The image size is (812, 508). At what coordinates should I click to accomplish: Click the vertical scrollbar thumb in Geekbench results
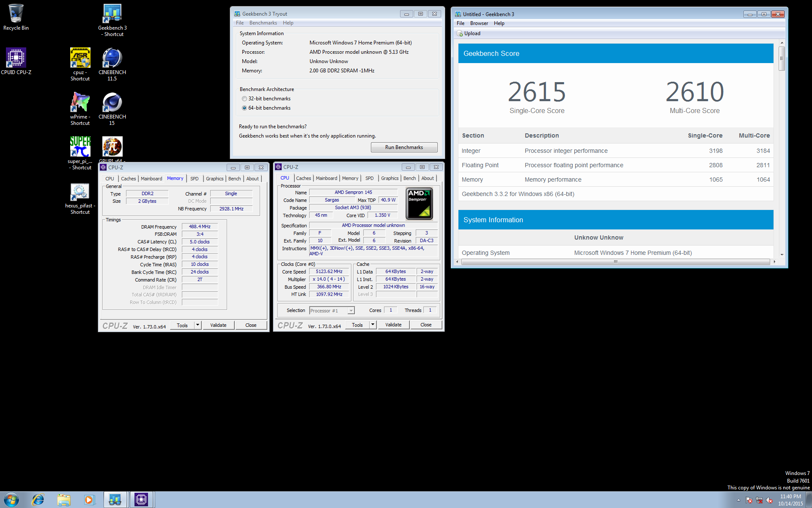782,58
